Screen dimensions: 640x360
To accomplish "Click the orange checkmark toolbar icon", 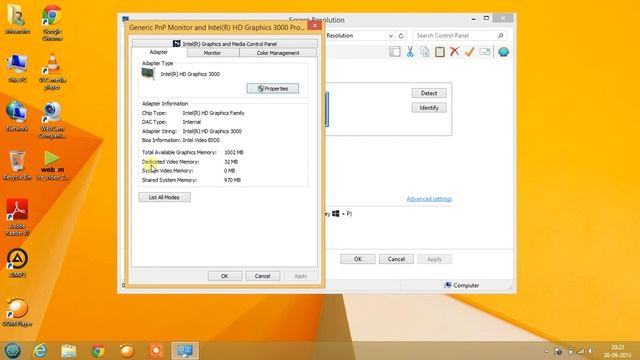I will [x=469, y=52].
